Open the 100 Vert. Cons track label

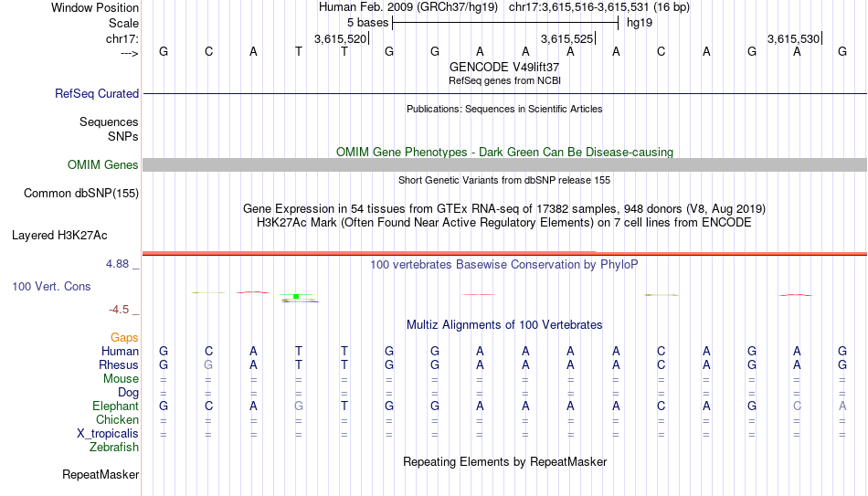(51, 286)
